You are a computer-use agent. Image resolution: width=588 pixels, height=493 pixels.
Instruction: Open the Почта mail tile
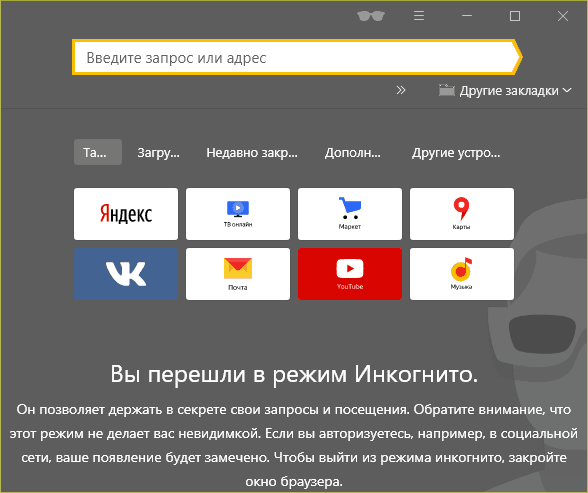[238, 274]
